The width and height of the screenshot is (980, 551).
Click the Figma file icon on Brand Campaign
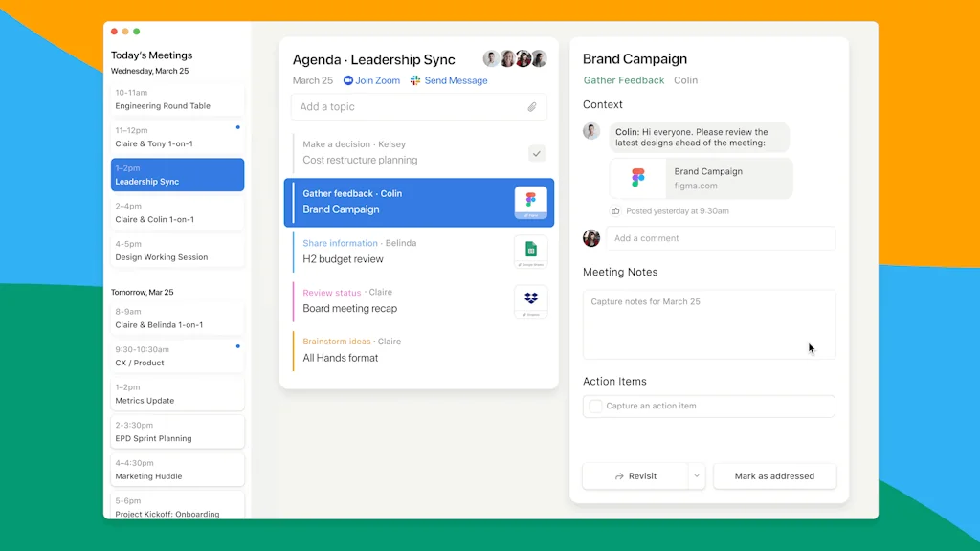click(530, 202)
